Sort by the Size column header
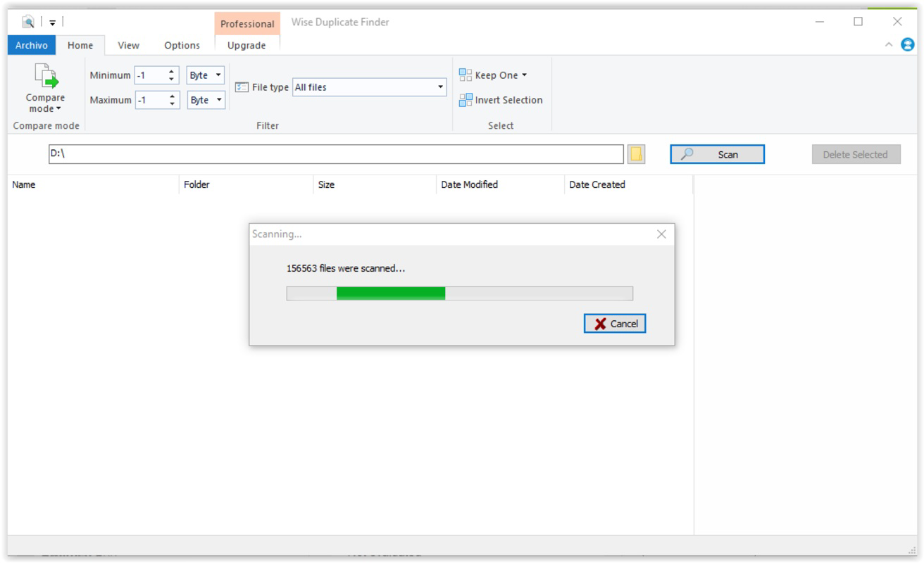 (x=375, y=184)
